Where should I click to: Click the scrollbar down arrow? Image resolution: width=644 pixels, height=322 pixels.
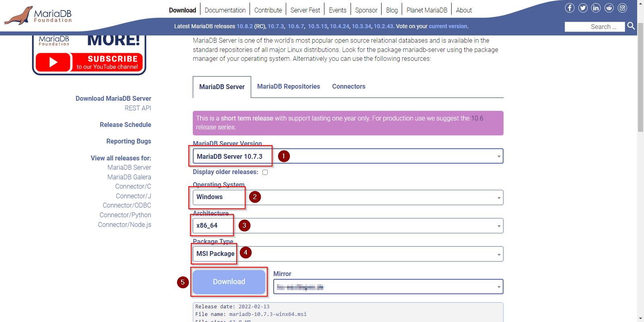pyautogui.click(x=640, y=318)
